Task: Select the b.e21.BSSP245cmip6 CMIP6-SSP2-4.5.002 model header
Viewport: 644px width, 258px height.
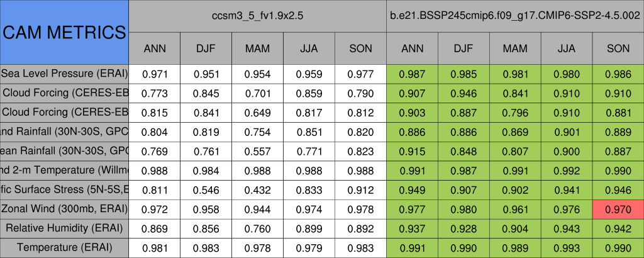Action: pyautogui.click(x=515, y=16)
